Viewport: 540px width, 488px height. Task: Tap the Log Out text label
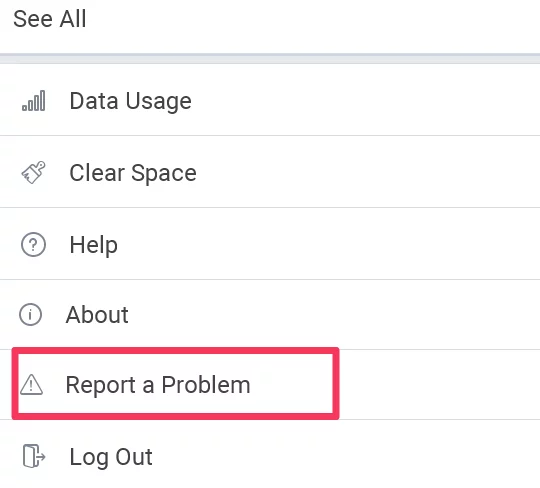tap(111, 457)
